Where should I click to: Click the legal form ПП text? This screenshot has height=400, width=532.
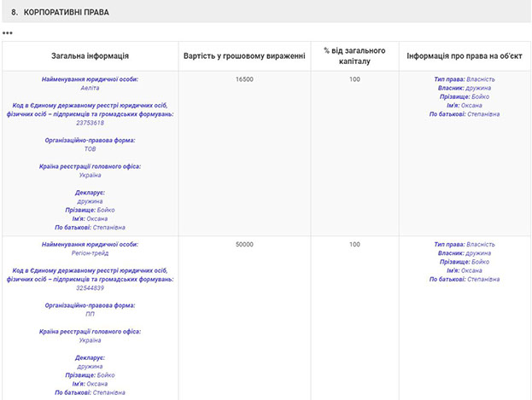[91, 314]
